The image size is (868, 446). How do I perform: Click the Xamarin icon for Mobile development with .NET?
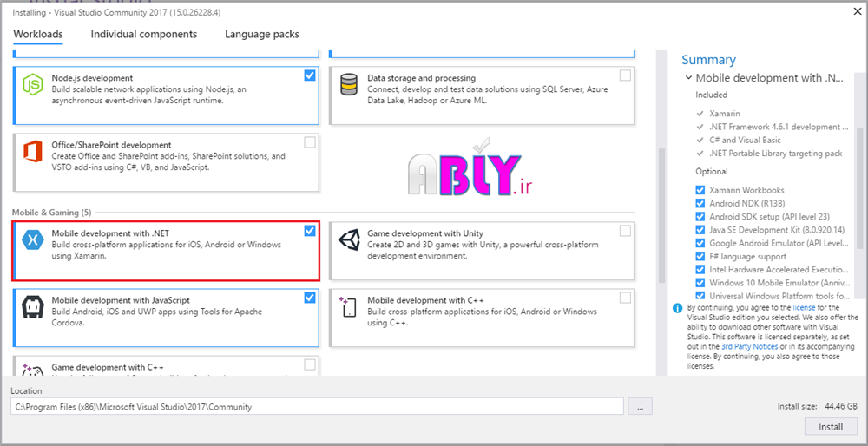point(33,239)
